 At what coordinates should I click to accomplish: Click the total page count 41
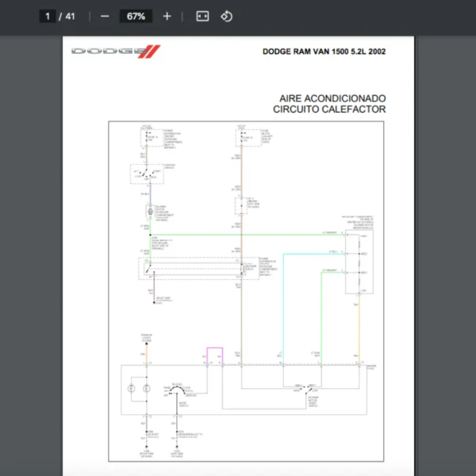pos(71,16)
